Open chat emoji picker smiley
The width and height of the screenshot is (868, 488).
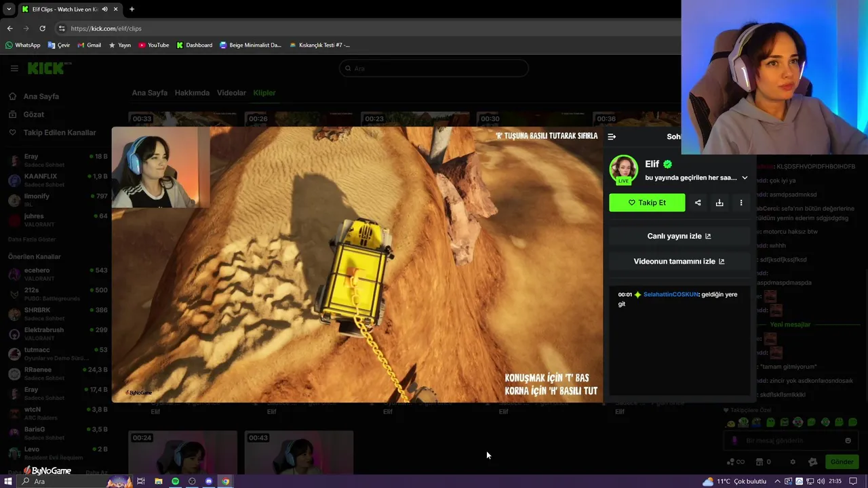[848, 441]
